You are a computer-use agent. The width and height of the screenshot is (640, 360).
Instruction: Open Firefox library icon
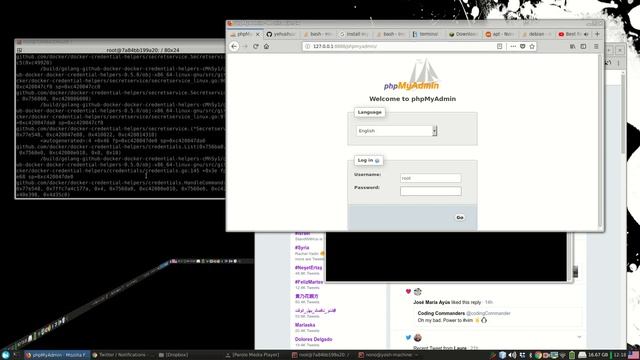click(x=573, y=47)
